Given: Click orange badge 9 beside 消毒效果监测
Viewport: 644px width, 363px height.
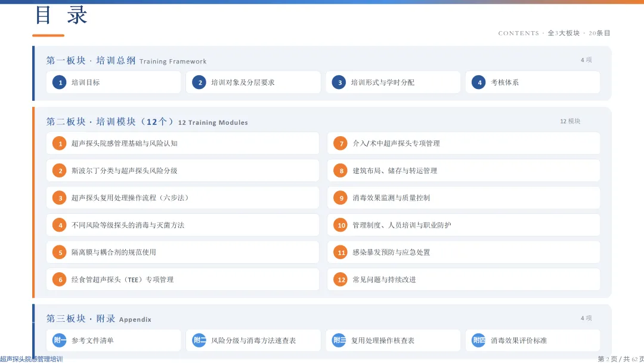Looking at the screenshot, I should coord(340,198).
